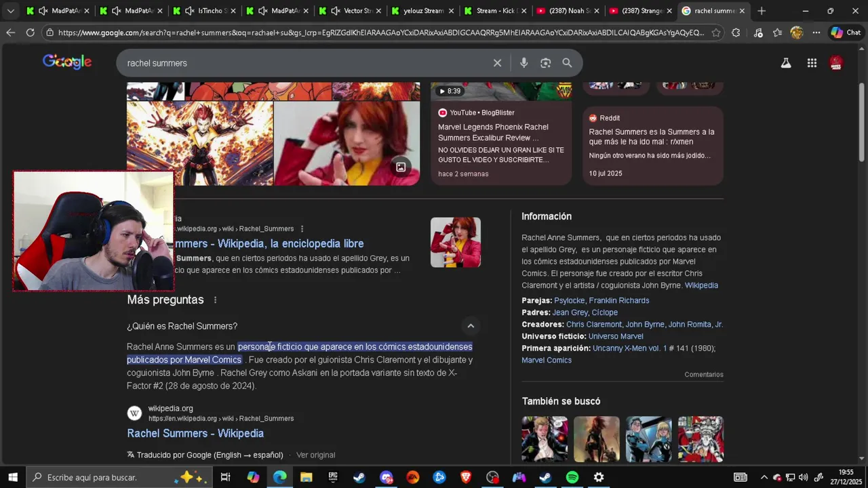Open the Más preguntas options menu

tap(216, 300)
